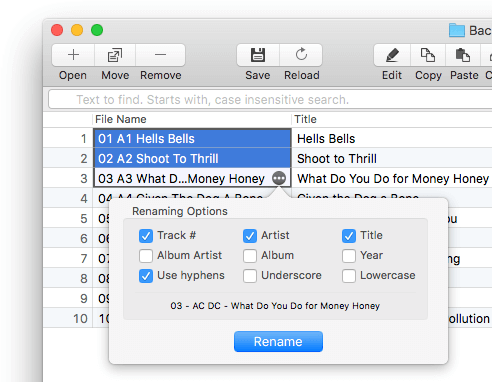492x382 pixels.
Task: Click row number 5
Action: (84, 219)
